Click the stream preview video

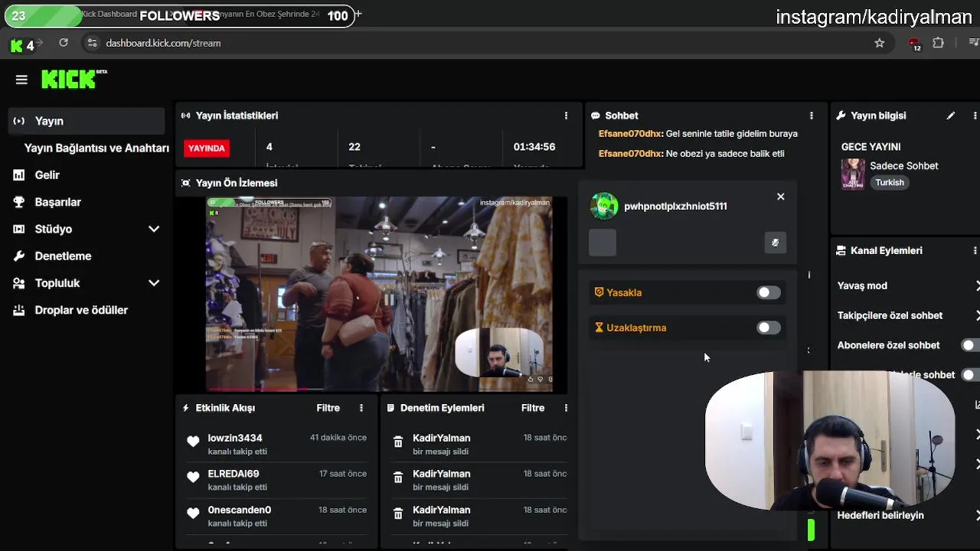[379, 294]
